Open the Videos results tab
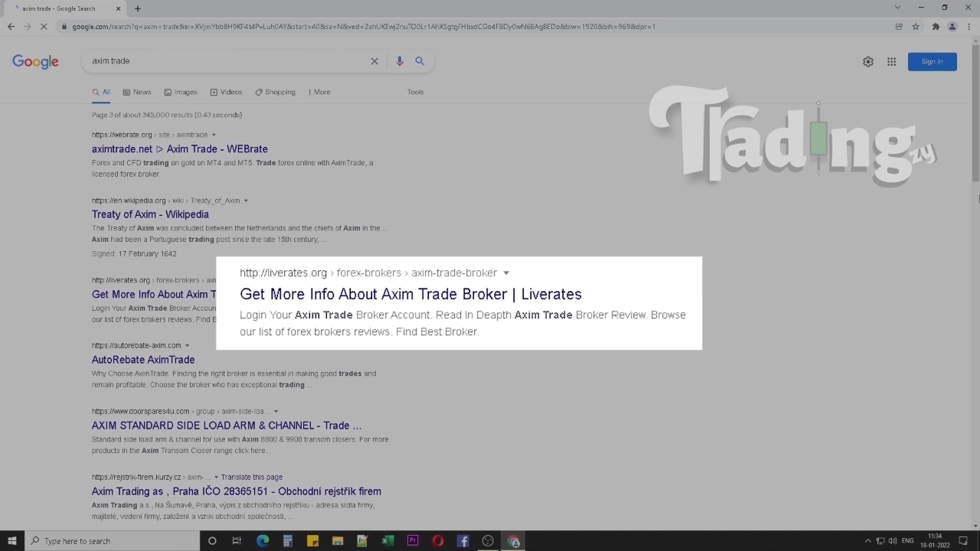The width and height of the screenshot is (980, 551). point(226,92)
